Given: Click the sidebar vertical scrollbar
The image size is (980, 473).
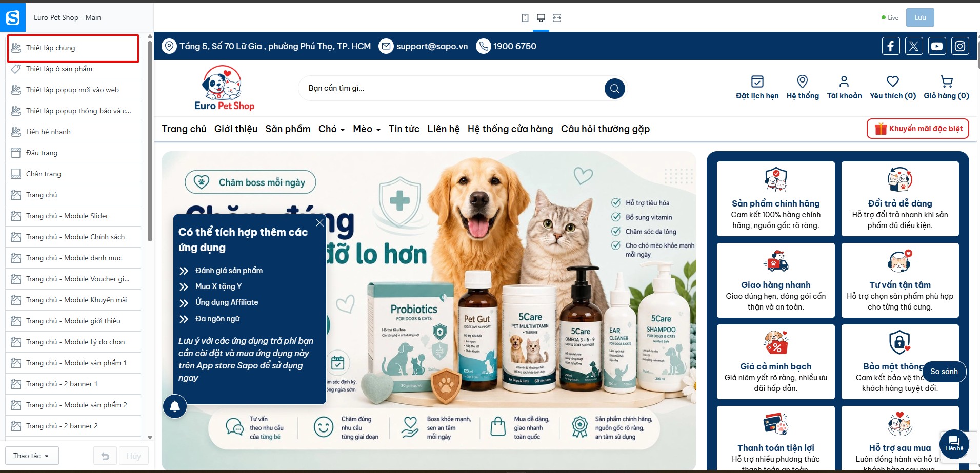Looking at the screenshot, I should 150,140.
